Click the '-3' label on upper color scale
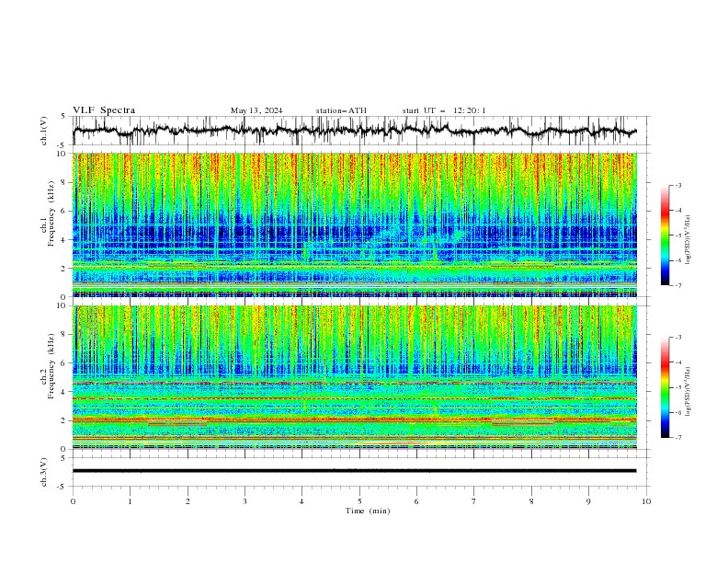This screenshot has height=563, width=728. pos(677,185)
